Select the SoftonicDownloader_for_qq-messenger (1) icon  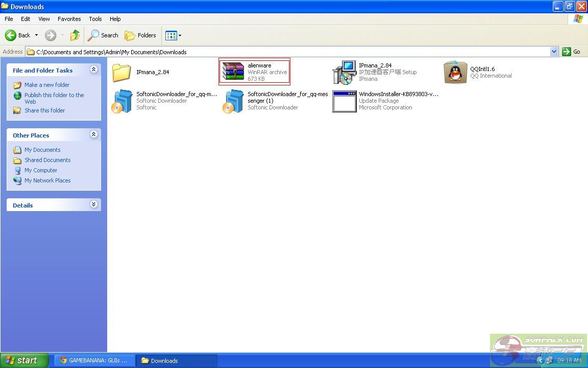[x=233, y=101]
